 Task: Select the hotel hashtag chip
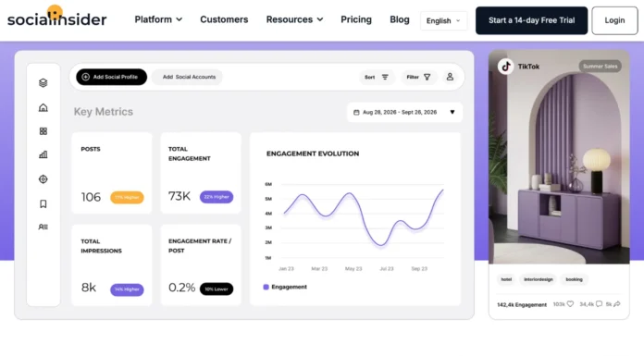point(506,279)
